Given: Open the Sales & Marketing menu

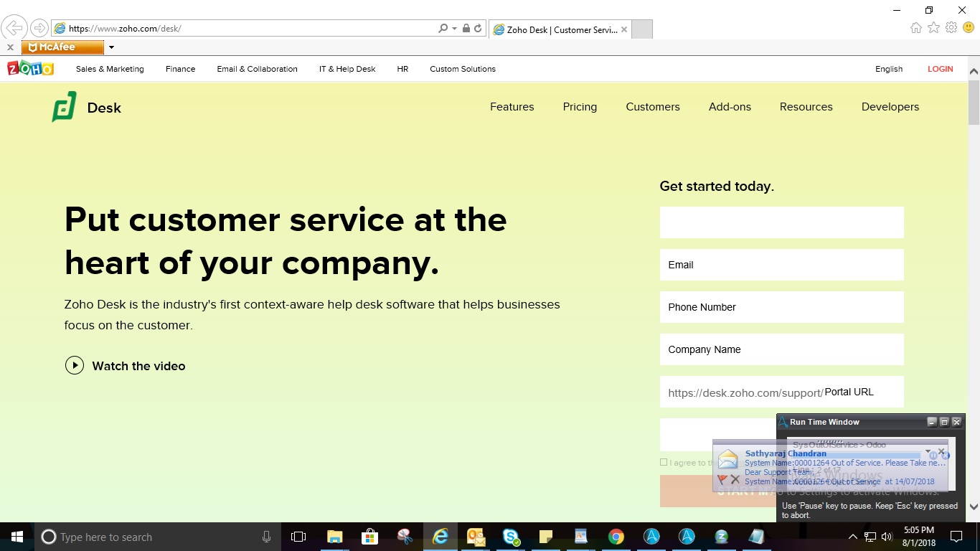Looking at the screenshot, I should pos(110,69).
